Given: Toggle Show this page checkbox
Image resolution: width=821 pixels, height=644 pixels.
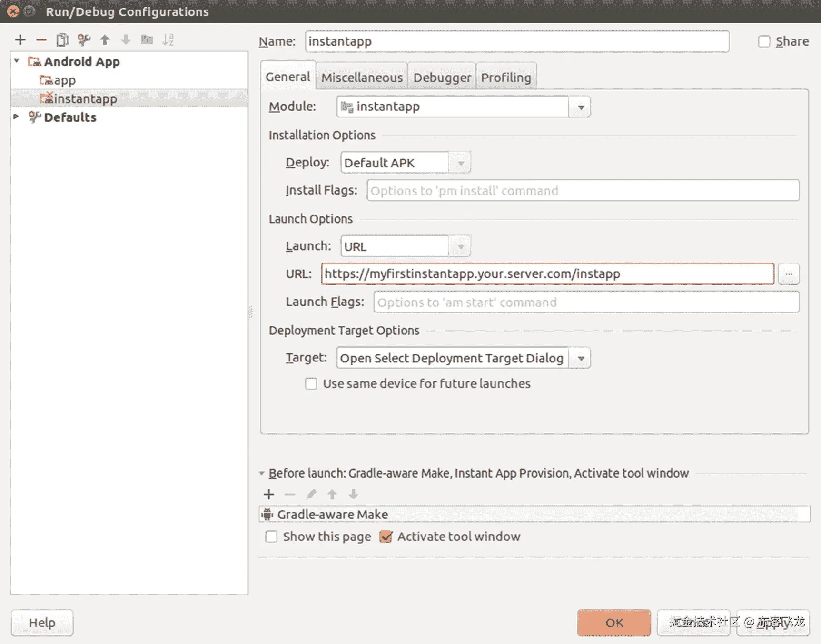Looking at the screenshot, I should click(x=271, y=537).
